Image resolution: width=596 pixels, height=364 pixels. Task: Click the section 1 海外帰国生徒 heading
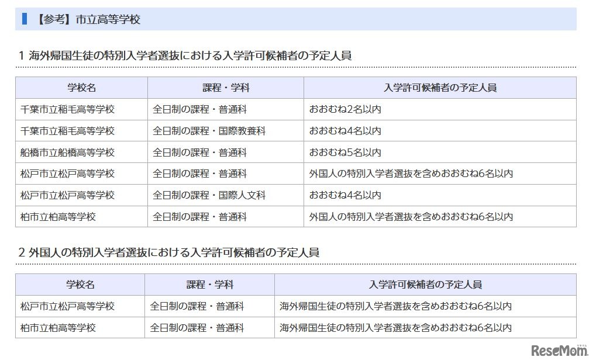(x=185, y=56)
